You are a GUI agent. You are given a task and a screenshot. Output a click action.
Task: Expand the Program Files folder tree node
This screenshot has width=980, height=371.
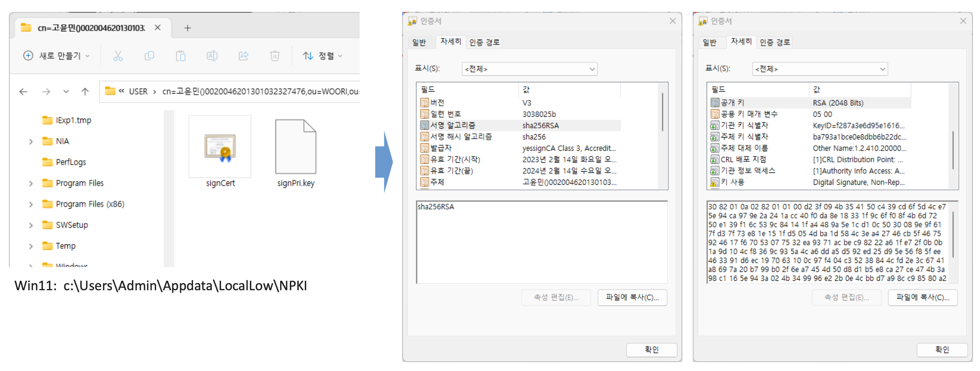[31, 183]
